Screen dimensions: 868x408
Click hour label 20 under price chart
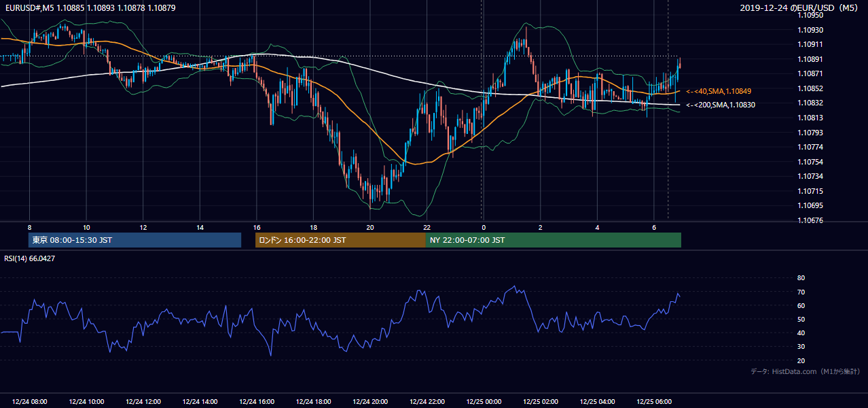(x=370, y=227)
